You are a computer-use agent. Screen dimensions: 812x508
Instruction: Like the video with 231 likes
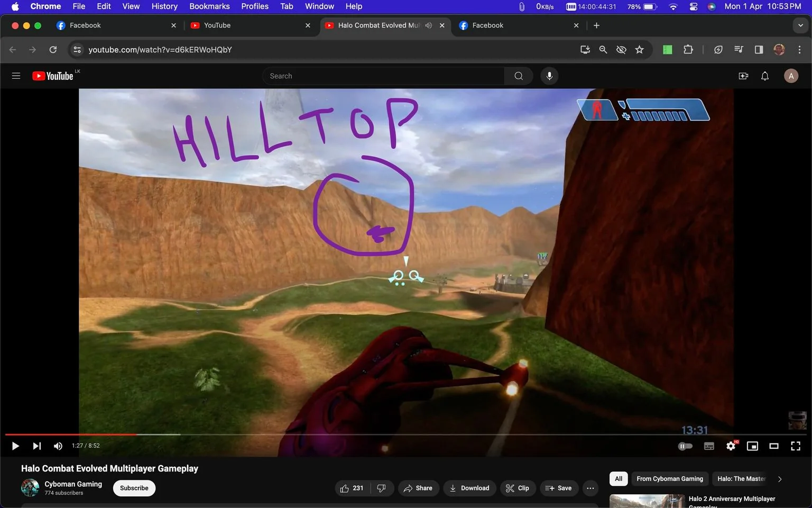pos(352,488)
